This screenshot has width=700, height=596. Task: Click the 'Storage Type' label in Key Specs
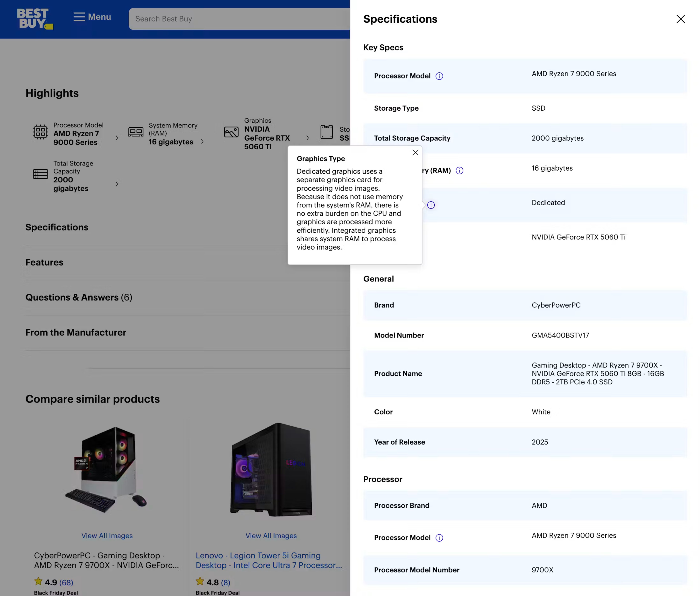pos(396,108)
